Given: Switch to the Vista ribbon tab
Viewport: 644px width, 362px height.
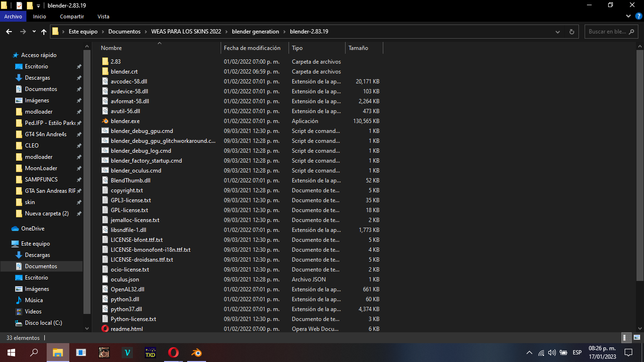Looking at the screenshot, I should pos(103,16).
